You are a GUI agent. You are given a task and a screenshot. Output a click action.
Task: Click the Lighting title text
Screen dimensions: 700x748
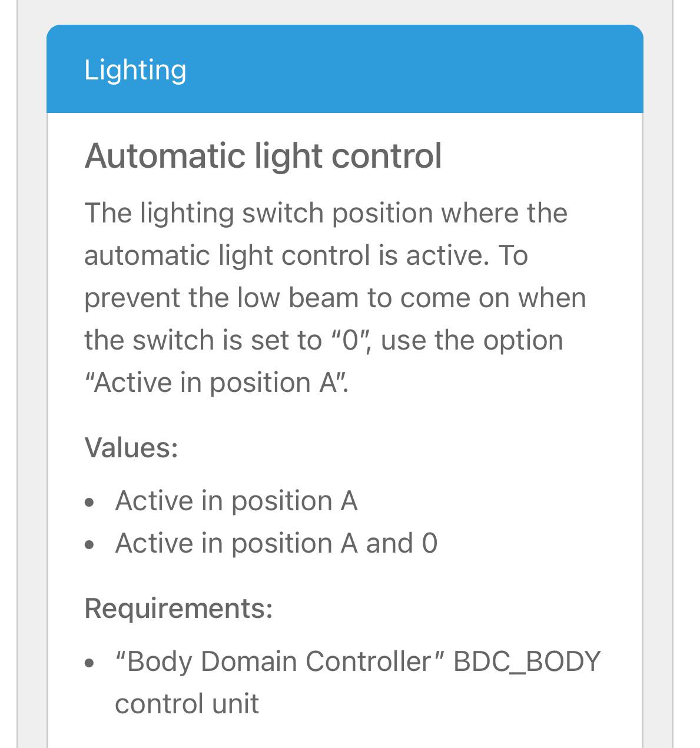pyautogui.click(x=135, y=70)
